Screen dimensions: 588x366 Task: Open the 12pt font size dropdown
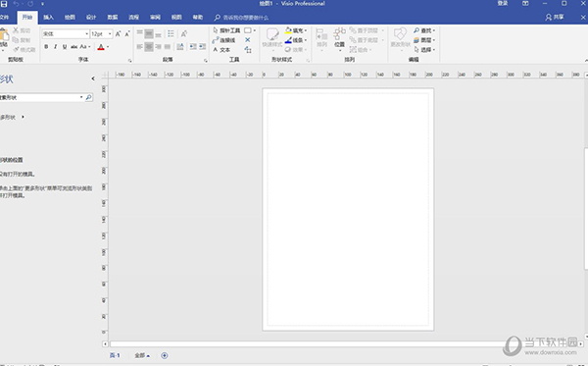110,33
